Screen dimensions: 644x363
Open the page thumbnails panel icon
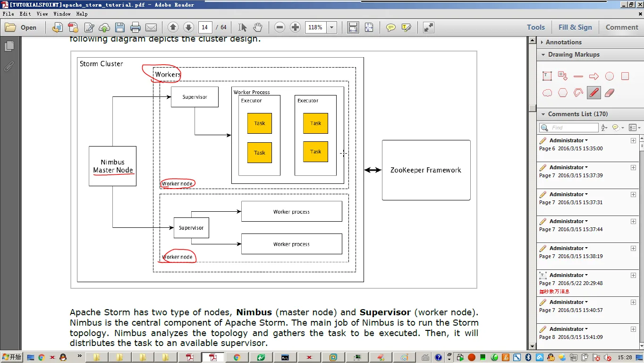(9, 46)
